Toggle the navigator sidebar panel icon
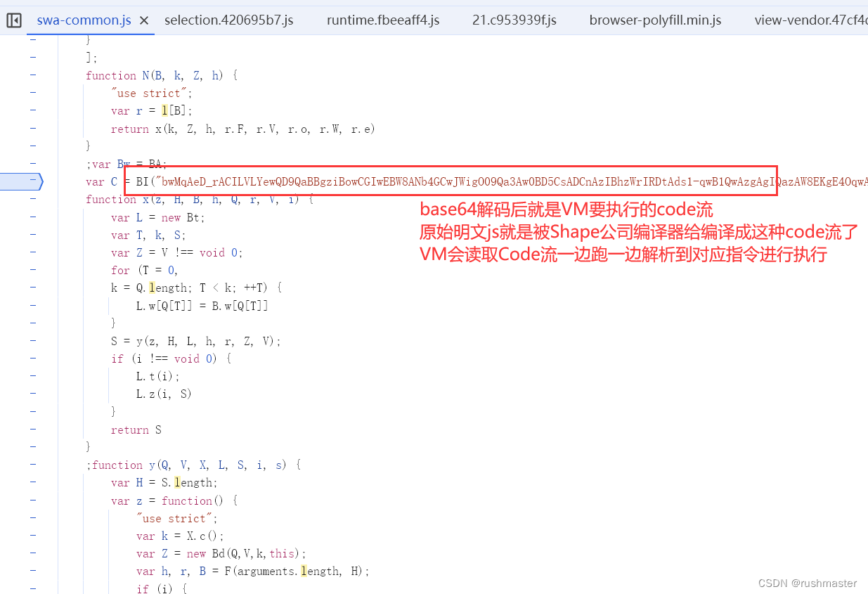Image resolution: width=868 pixels, height=594 pixels. pos(13,20)
